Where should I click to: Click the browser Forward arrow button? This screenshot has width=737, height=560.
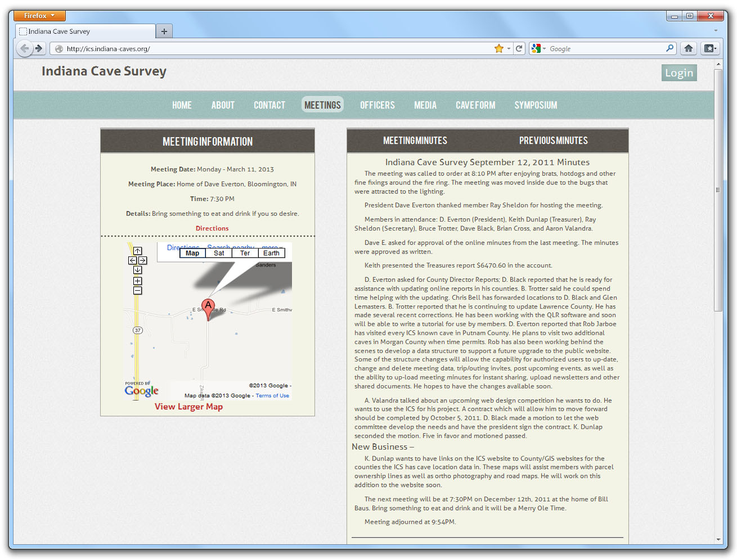pyautogui.click(x=39, y=48)
